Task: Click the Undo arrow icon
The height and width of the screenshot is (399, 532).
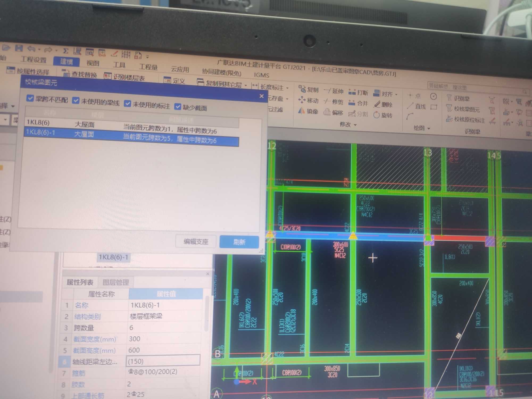Action: [x=31, y=49]
